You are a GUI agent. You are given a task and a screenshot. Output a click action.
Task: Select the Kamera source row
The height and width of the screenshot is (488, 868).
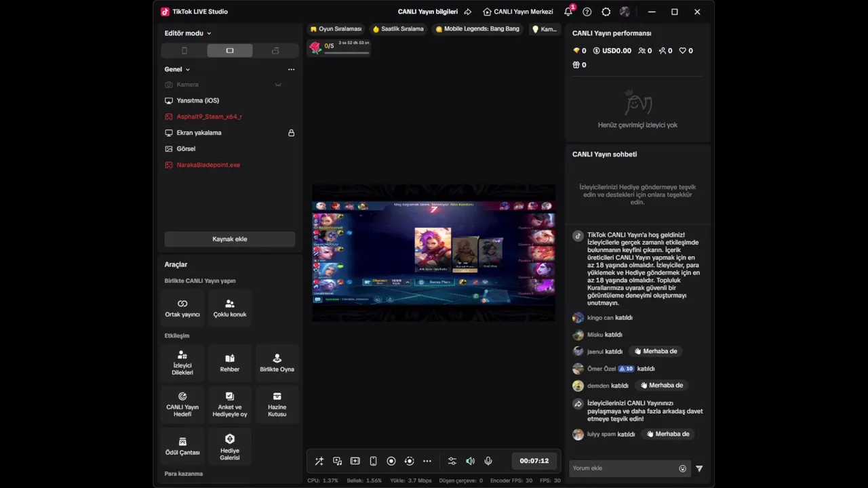(230, 85)
